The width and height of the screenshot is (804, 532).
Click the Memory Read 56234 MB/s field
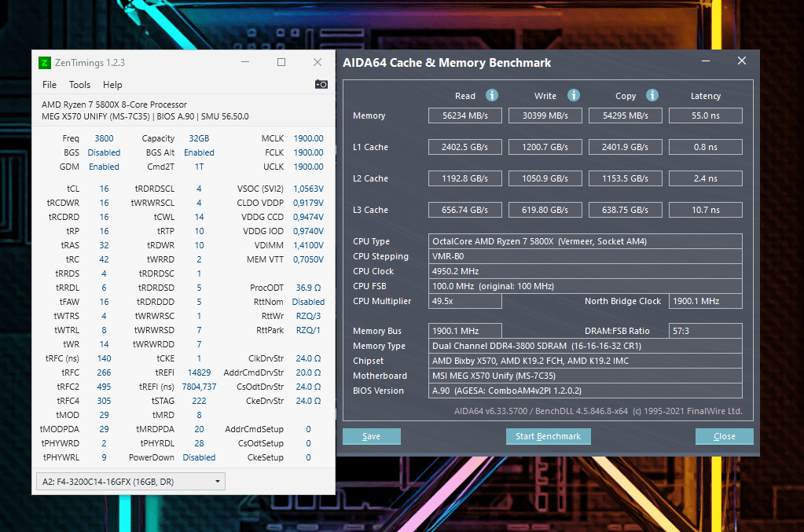tap(465, 116)
